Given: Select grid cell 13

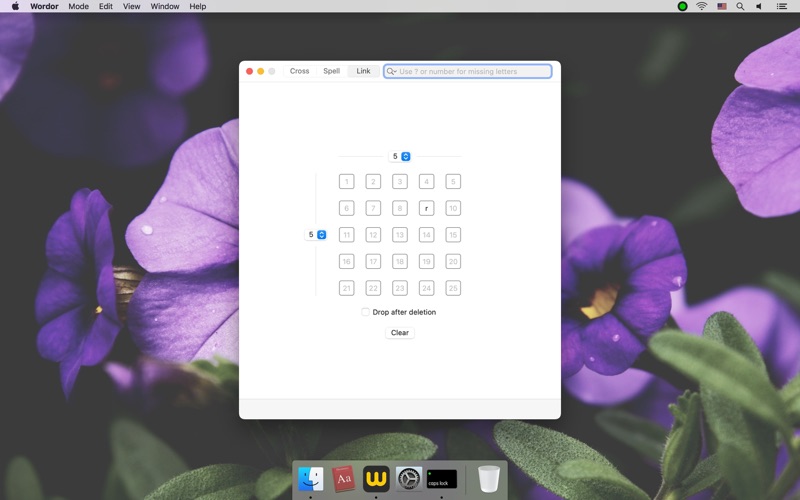Looking at the screenshot, I should [399, 235].
